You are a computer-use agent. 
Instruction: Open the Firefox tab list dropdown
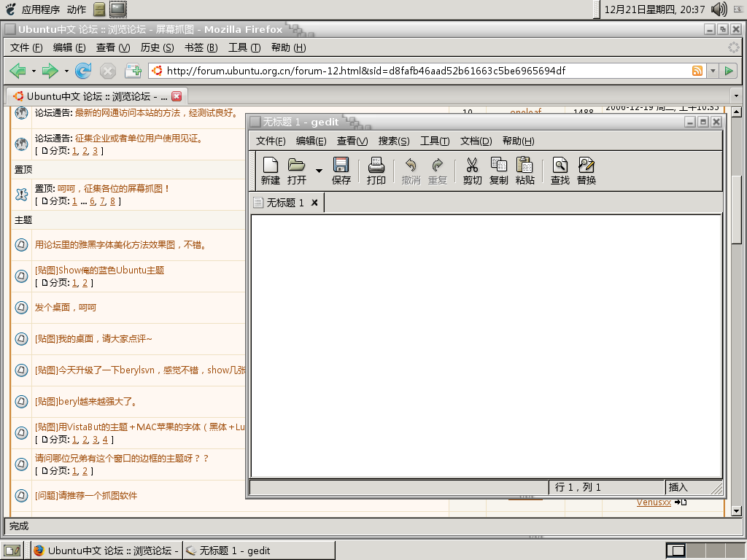coord(736,96)
